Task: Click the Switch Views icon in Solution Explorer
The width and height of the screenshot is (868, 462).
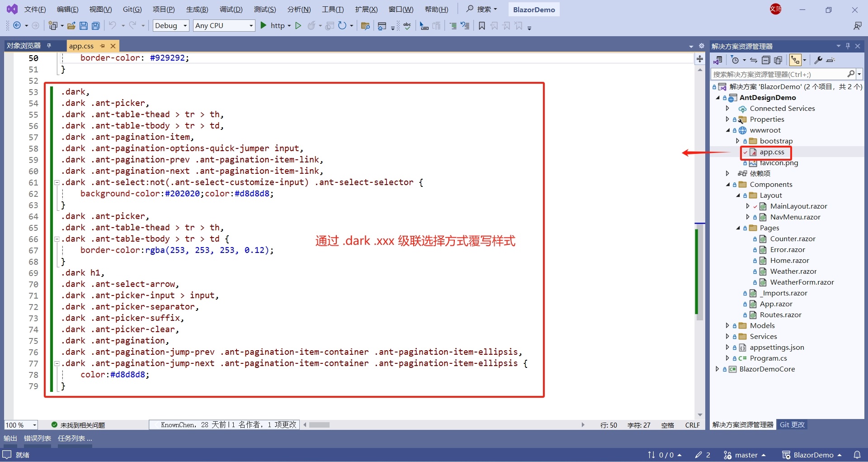Action: coord(717,60)
